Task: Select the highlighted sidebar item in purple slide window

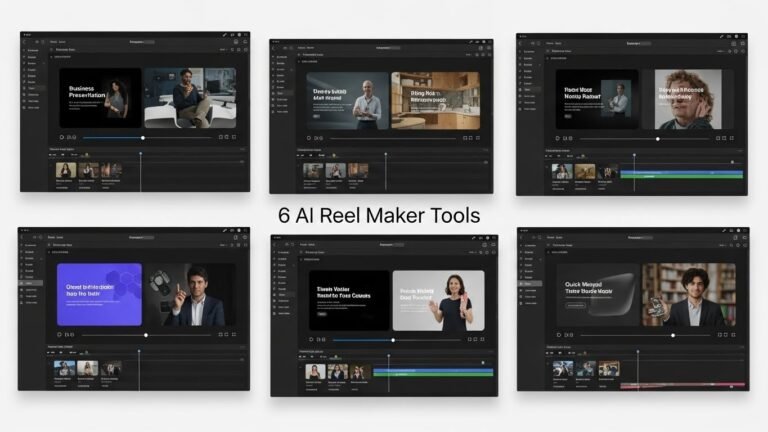Action: pyautogui.click(x=31, y=283)
